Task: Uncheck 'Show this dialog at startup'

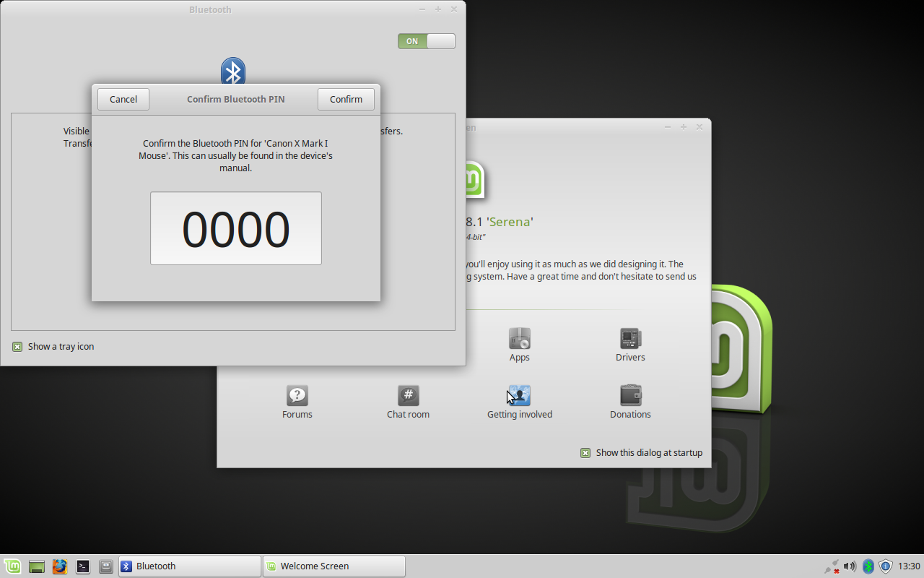Action: click(585, 453)
